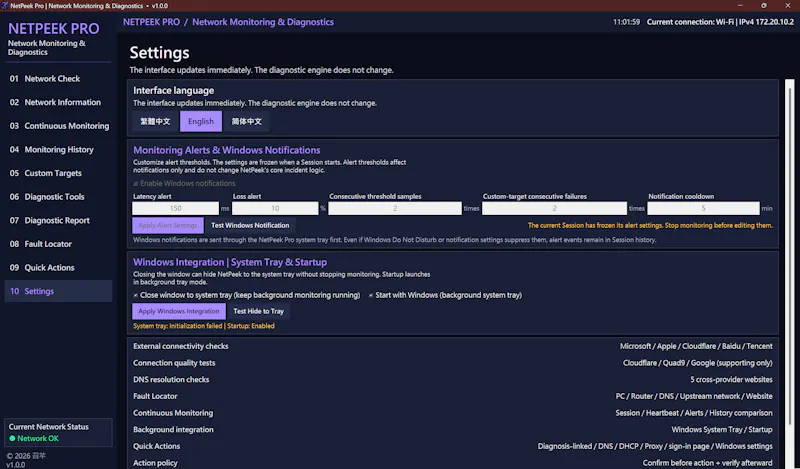Click 5 cross-provider websites value
This screenshot has width=800, height=469.
coord(731,380)
